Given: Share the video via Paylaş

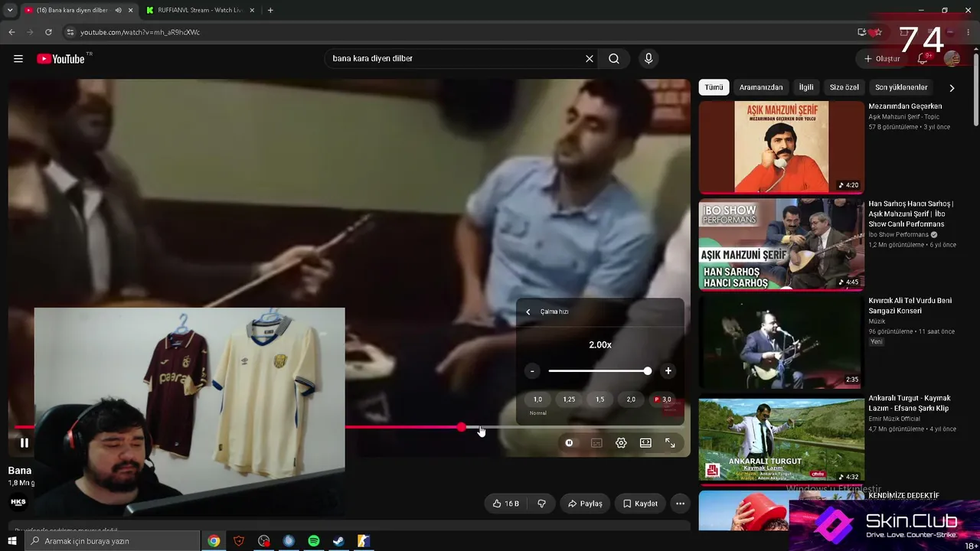Looking at the screenshot, I should click(x=585, y=504).
